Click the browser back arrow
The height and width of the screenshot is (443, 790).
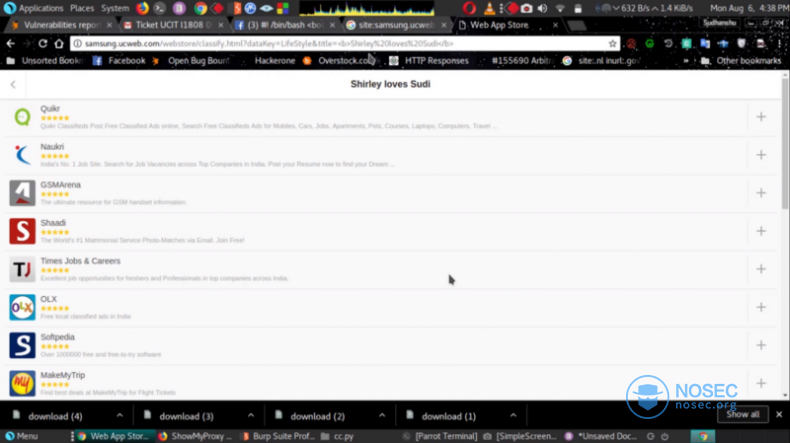click(x=11, y=44)
